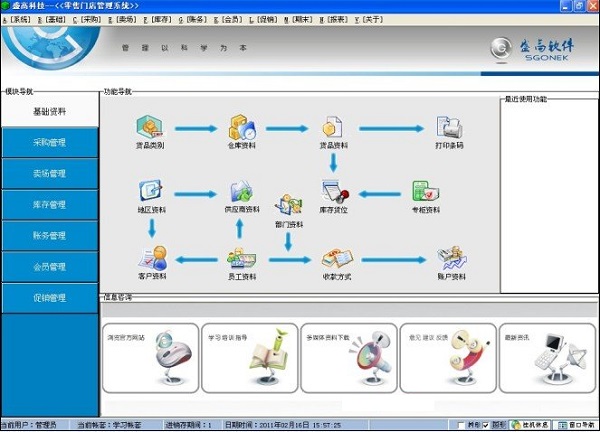Open 货品类别 (product category) icon

click(x=151, y=129)
